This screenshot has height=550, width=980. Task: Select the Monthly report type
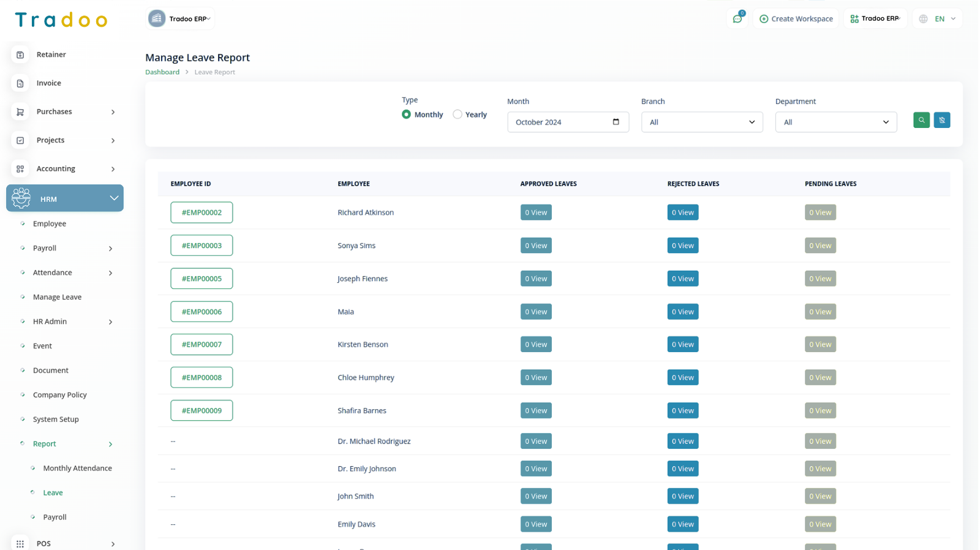click(406, 115)
